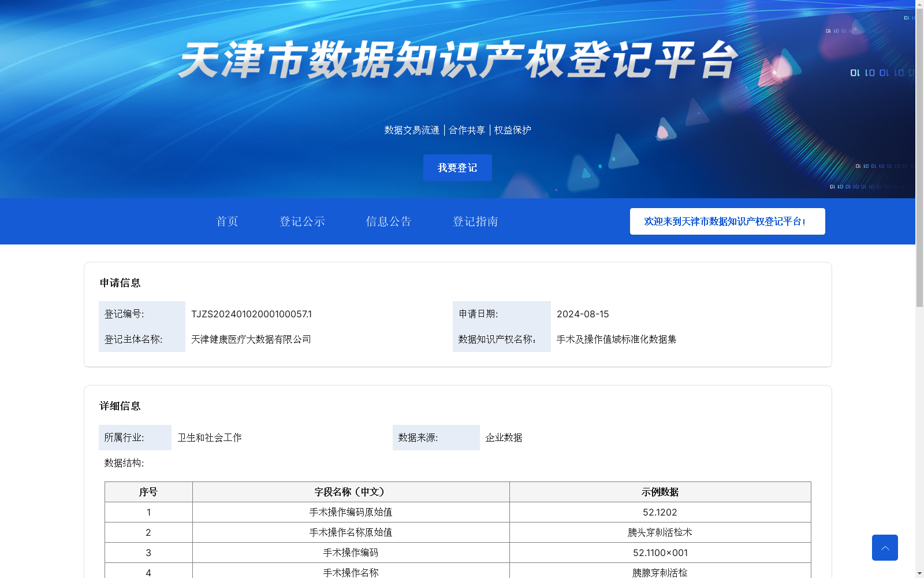Open the 首页 navigation tab
This screenshot has width=924, height=578.
click(227, 221)
